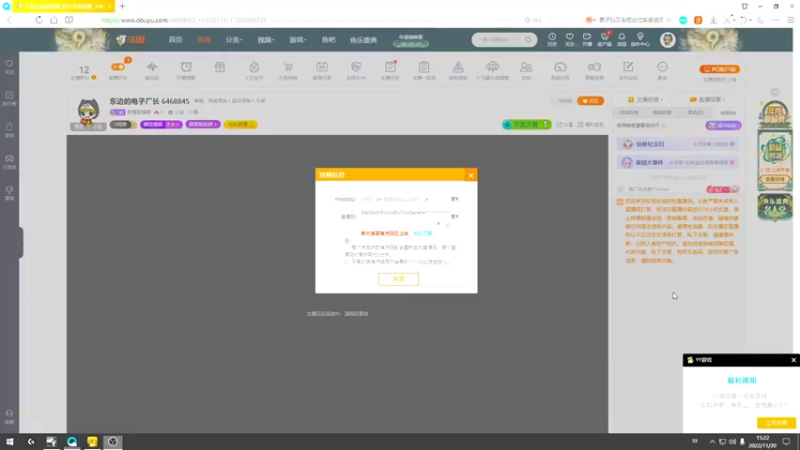Image resolution: width=800 pixels, height=450 pixels.
Task: Close the YY游戏 popup notification
Action: point(793,360)
